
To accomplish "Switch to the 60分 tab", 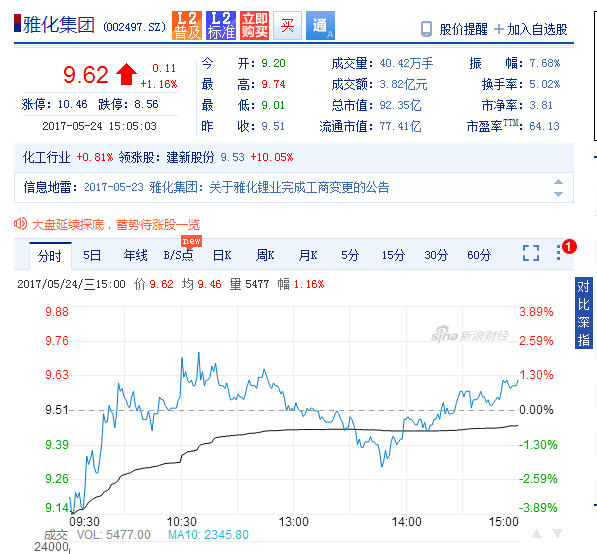I will coord(479,255).
